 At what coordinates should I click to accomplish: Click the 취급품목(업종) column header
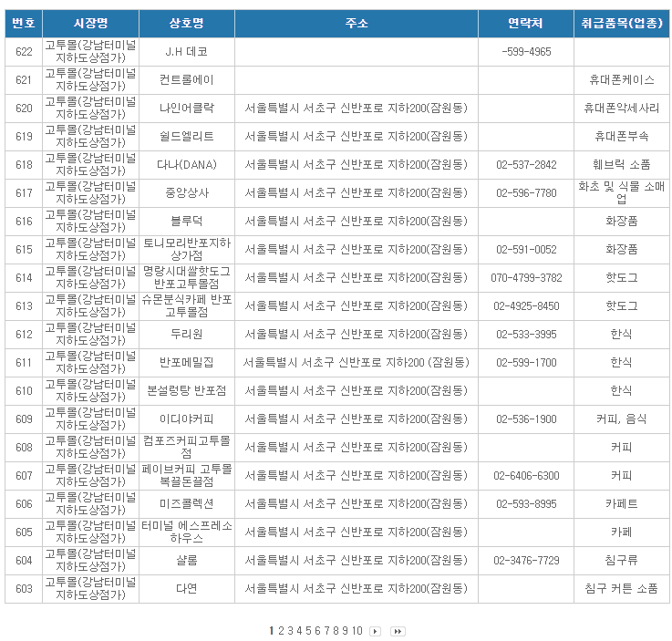622,23
